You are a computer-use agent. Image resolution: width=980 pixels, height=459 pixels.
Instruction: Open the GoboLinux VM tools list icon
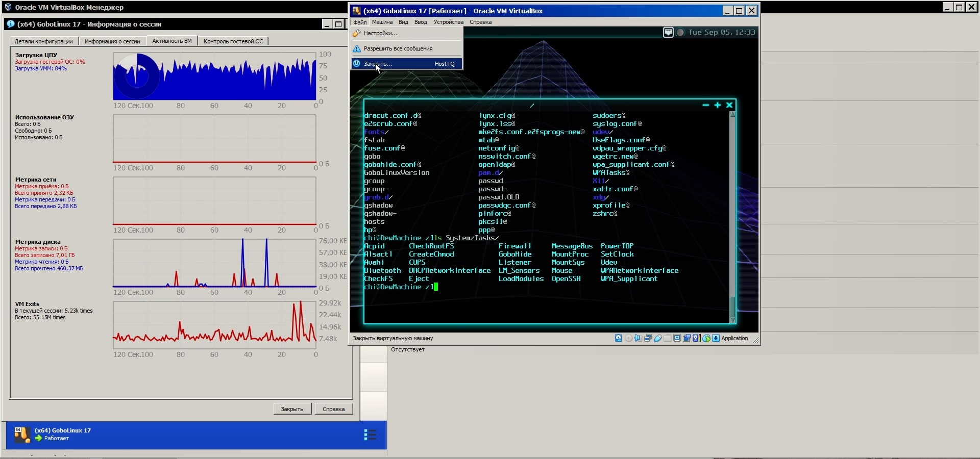(370, 435)
